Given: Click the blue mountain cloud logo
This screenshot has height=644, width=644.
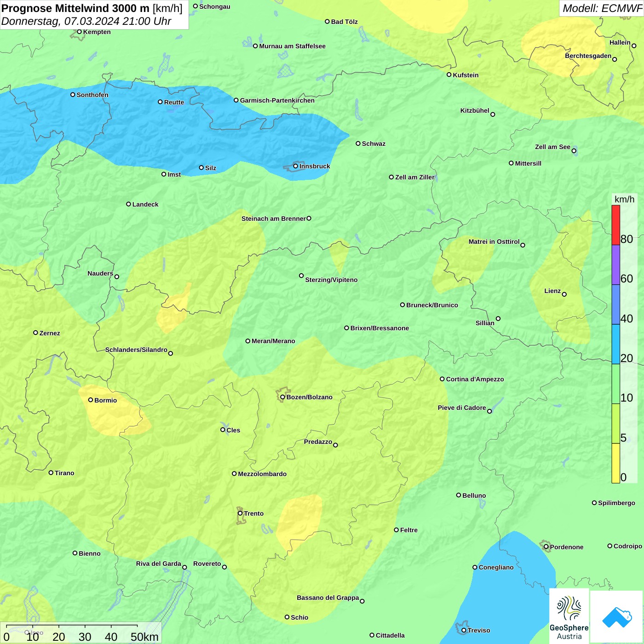Looking at the screenshot, I should pos(616,617).
